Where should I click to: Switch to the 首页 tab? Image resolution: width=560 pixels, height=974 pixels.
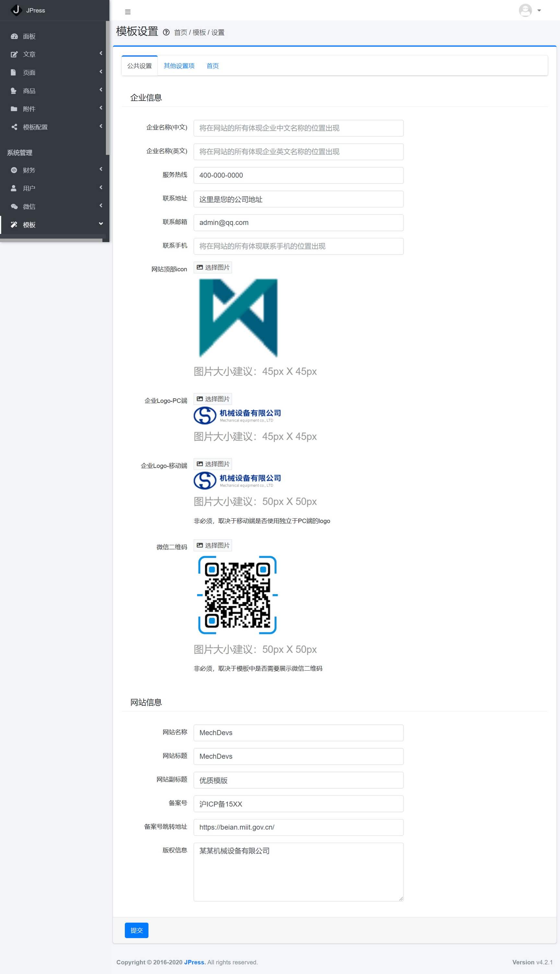click(x=212, y=66)
